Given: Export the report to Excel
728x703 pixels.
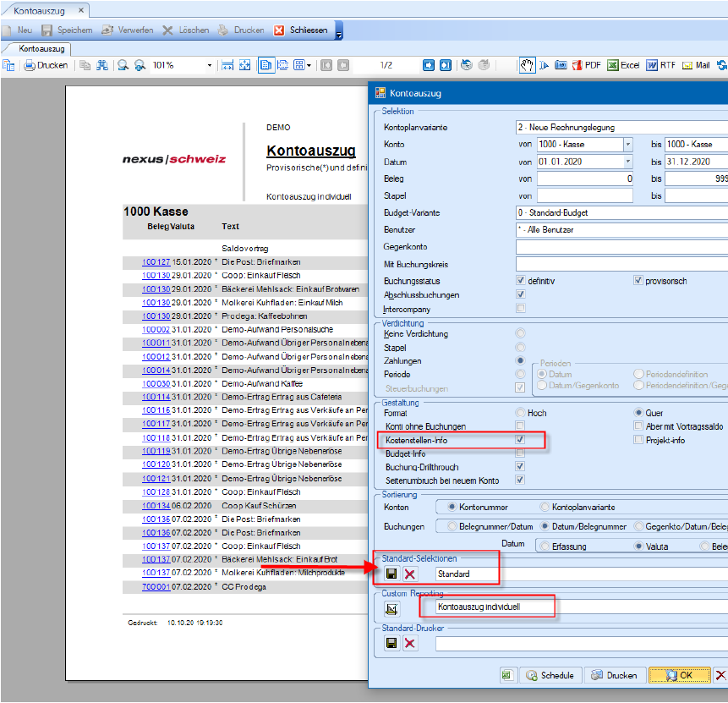Looking at the screenshot, I should coord(623,65).
